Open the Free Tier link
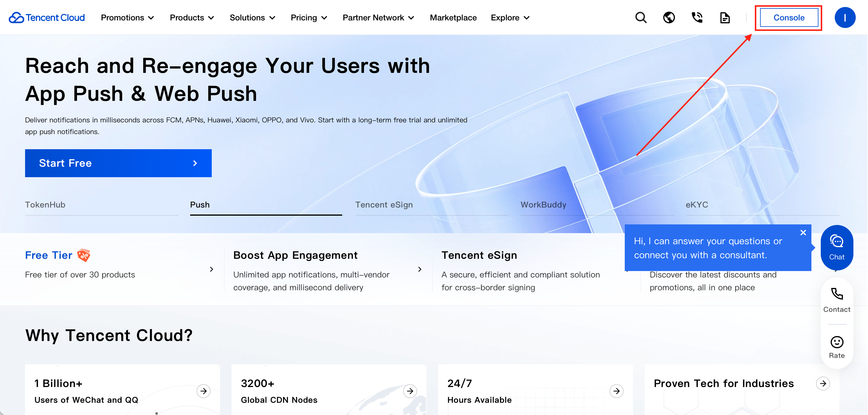The image size is (868, 415). point(49,255)
